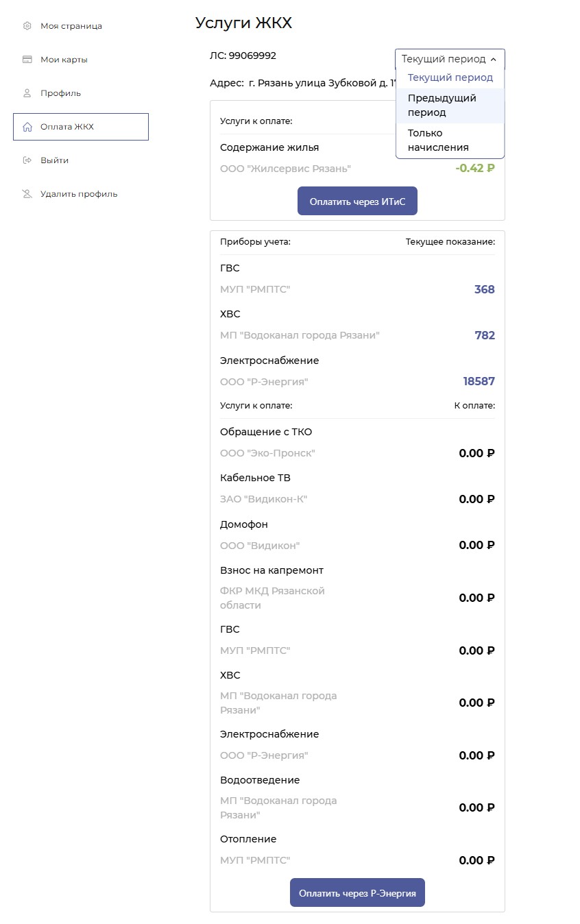Click the Выйти logout link
This screenshot has height=924, width=580.
(54, 160)
